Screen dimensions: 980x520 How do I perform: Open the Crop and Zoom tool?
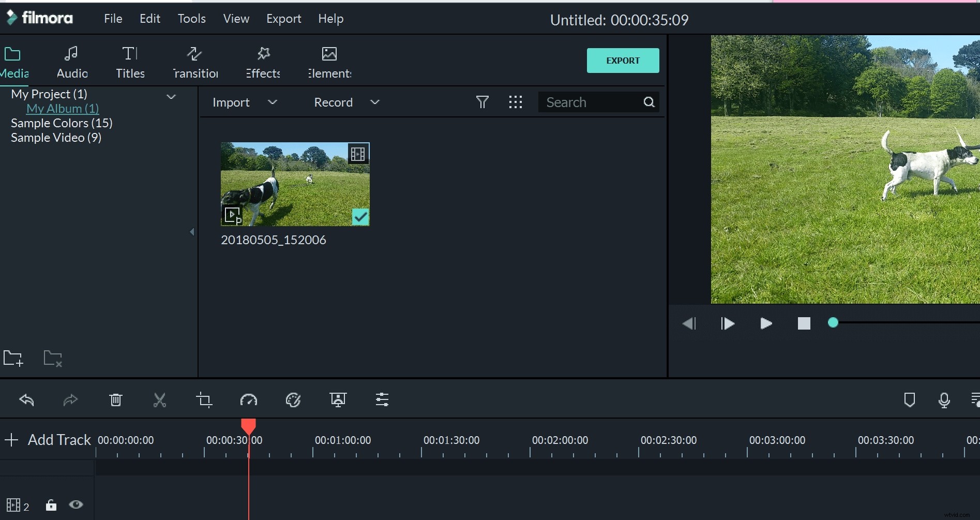tap(204, 399)
